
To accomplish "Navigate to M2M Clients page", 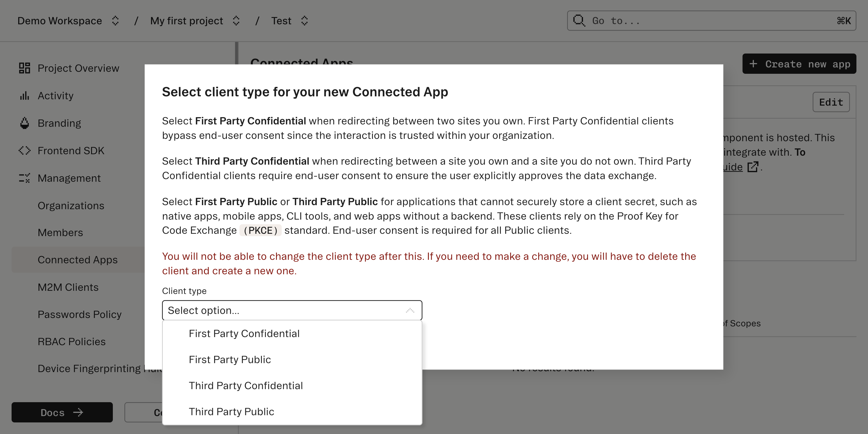I will click(x=68, y=287).
